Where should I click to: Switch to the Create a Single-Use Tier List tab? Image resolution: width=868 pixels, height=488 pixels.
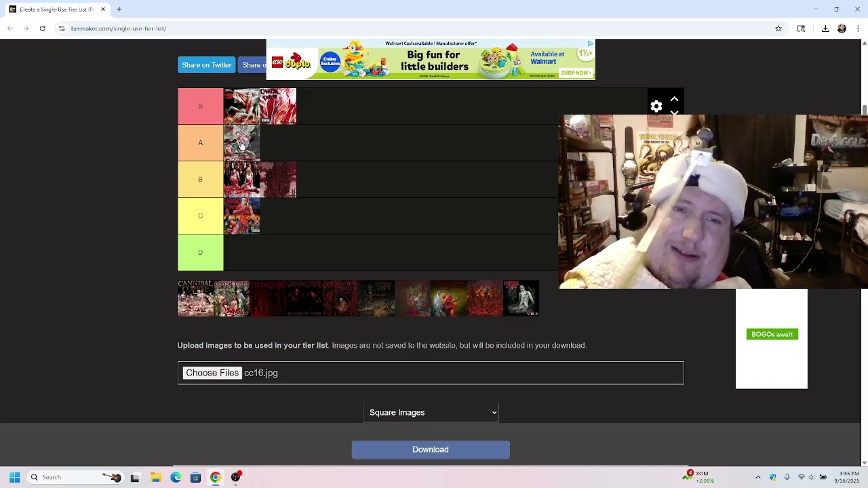56,9
